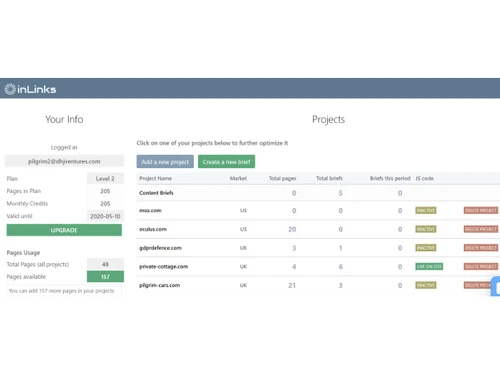500x375 pixels.
Task: Click total pages 4 for private-cottage.com
Action: coord(294,267)
